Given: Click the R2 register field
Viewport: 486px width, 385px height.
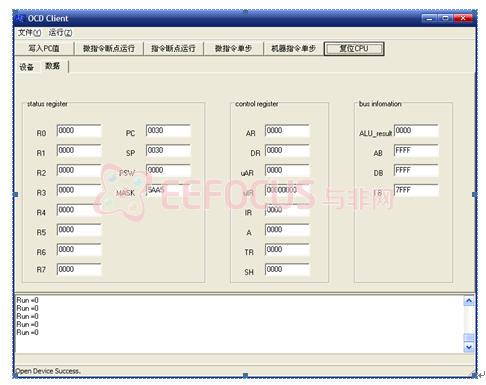Looking at the screenshot, I should (x=79, y=170).
